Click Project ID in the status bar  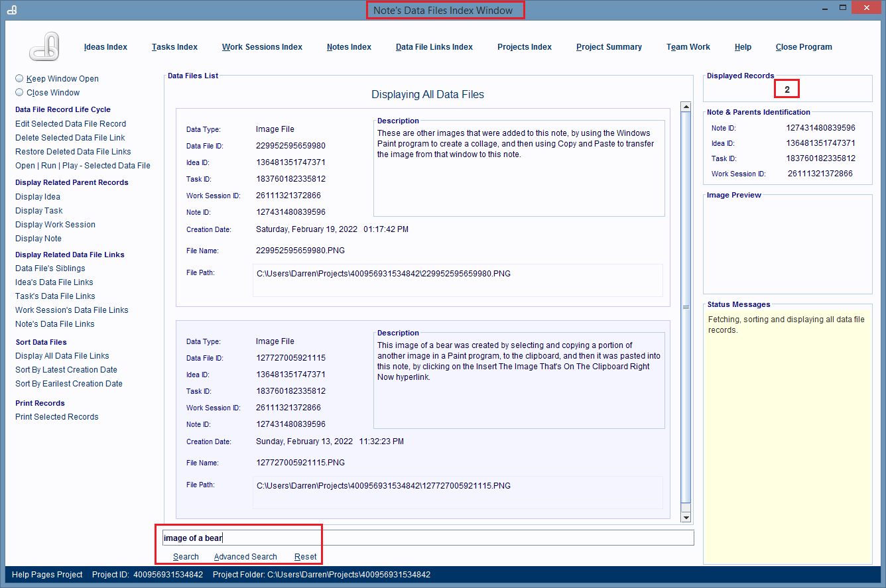tap(147, 575)
